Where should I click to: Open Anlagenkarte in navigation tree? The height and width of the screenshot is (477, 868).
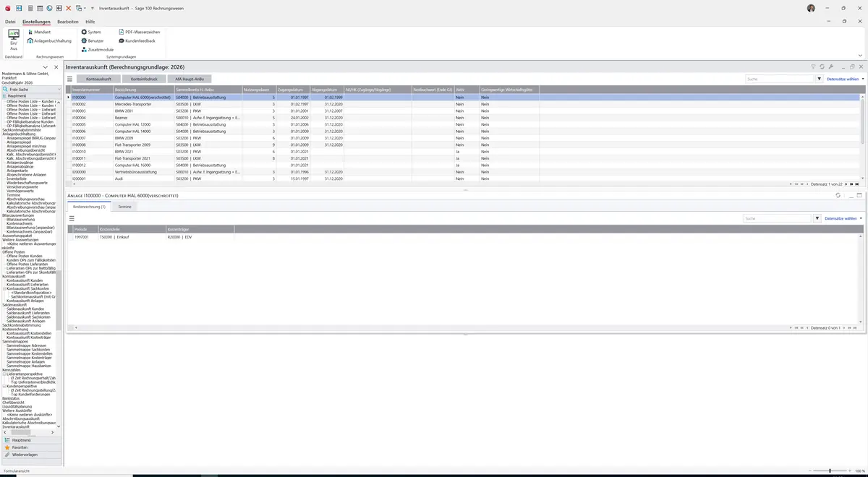coord(19,170)
